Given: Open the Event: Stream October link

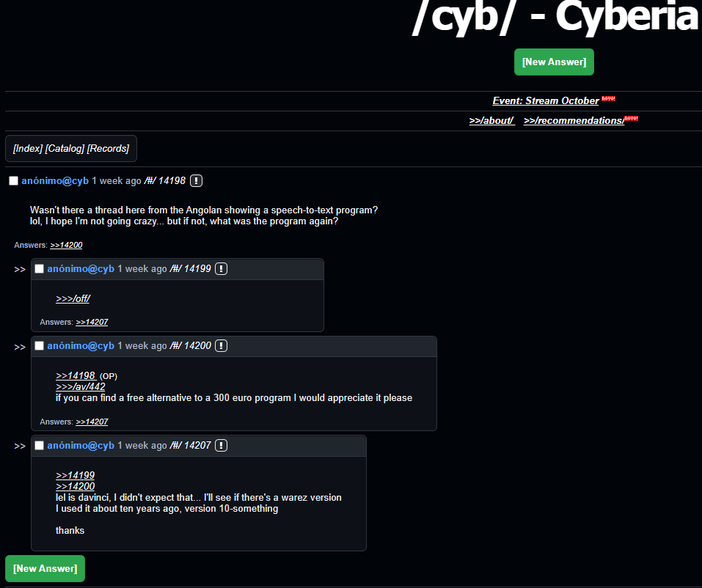Looking at the screenshot, I should tap(545, 100).
